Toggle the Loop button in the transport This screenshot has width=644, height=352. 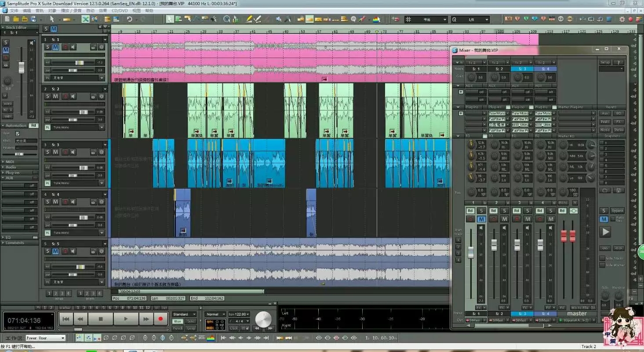(191, 328)
